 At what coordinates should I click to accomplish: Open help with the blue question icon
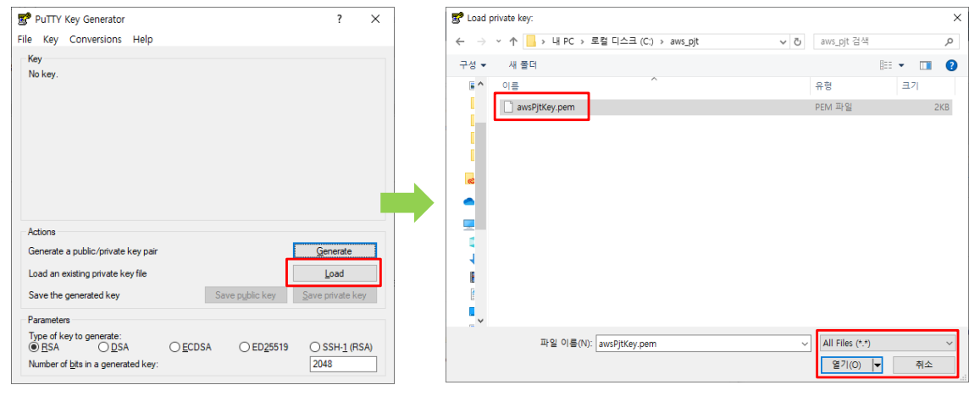(x=951, y=65)
